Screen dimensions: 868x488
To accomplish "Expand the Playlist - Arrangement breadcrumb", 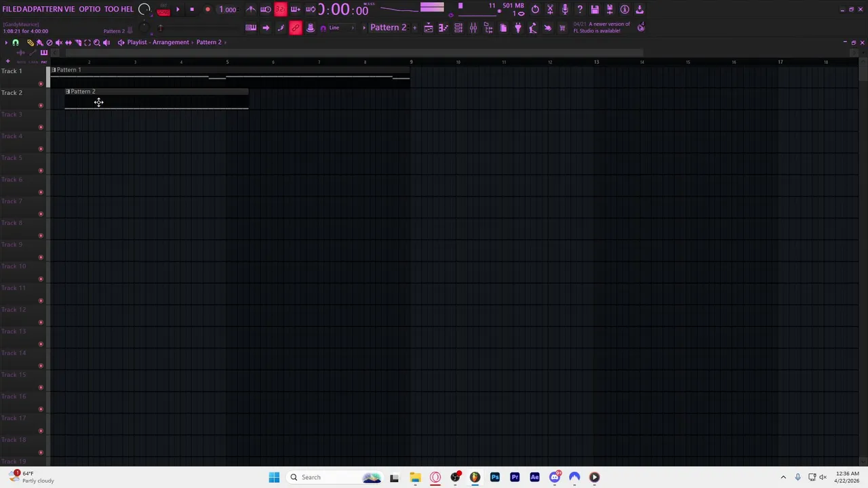I will tap(158, 42).
